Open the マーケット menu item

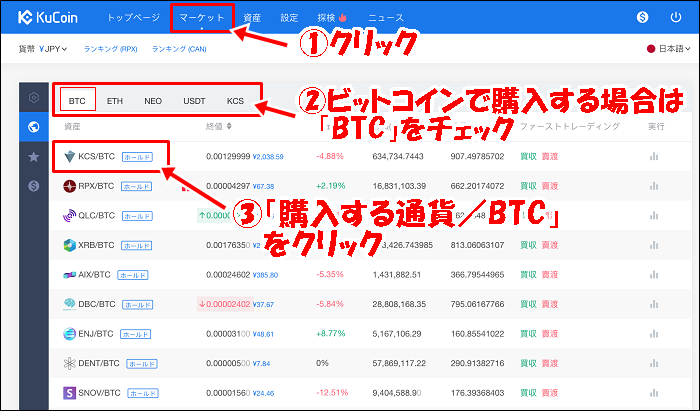(202, 18)
